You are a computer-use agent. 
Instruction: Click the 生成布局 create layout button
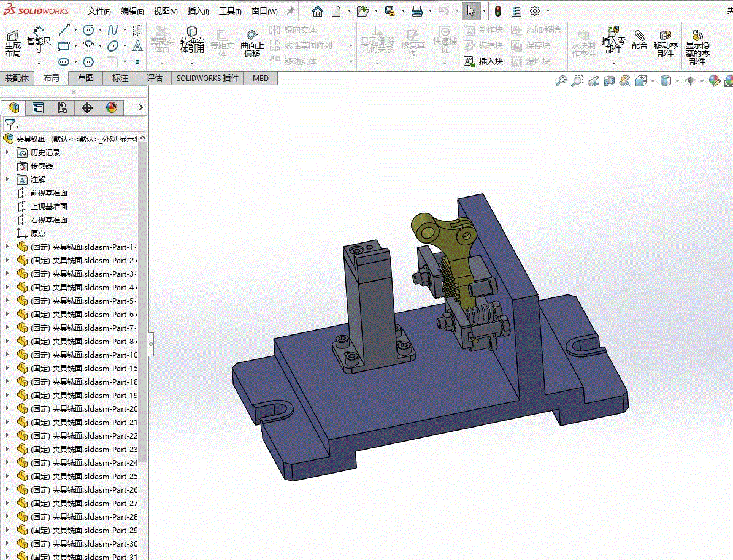13,43
